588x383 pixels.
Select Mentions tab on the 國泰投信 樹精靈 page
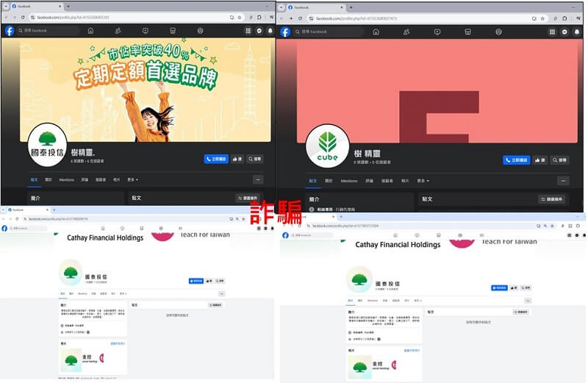click(x=66, y=179)
